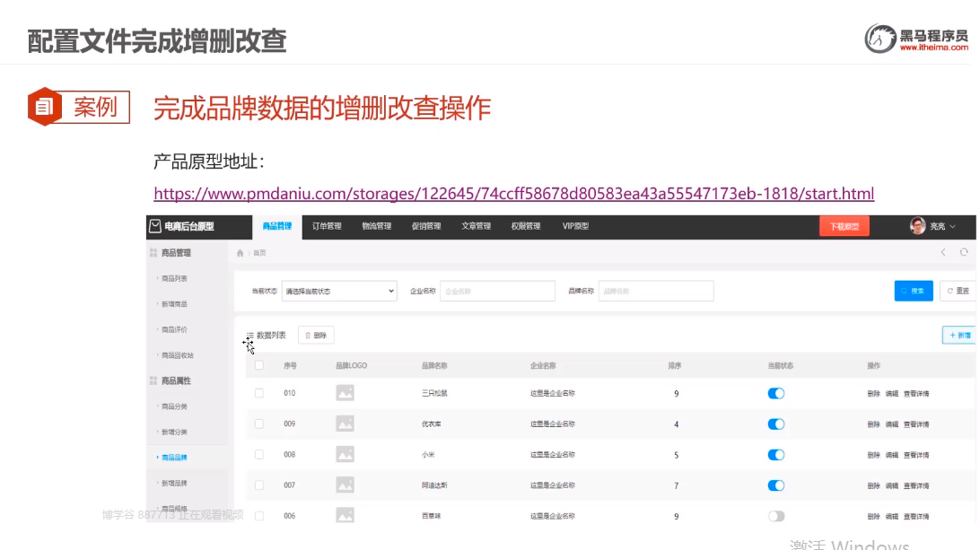Enable the status switch for row 006
Viewport: 980px width, 550px height.
click(775, 516)
